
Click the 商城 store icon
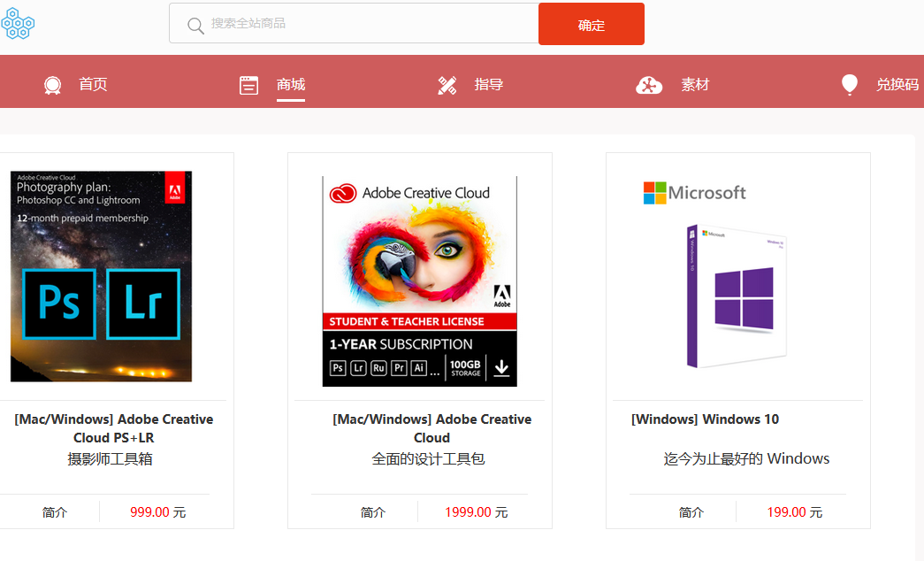(x=248, y=86)
